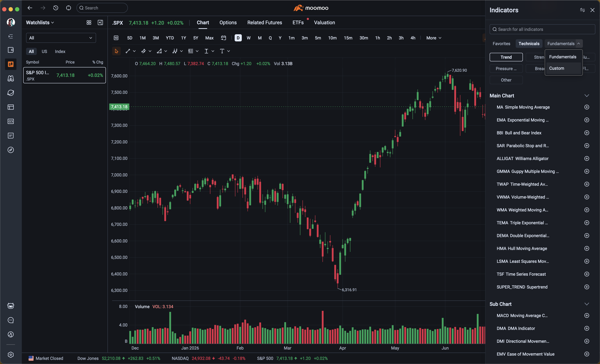The image size is (600, 364).
Task: Open the user profile avatar
Action: 11,22
